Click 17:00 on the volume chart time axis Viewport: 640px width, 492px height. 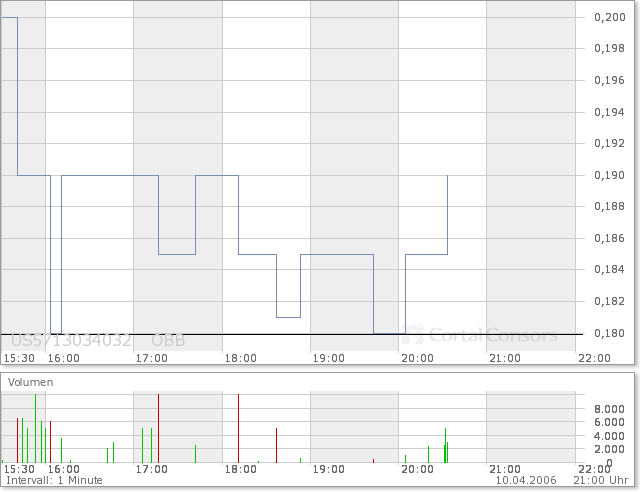point(152,469)
